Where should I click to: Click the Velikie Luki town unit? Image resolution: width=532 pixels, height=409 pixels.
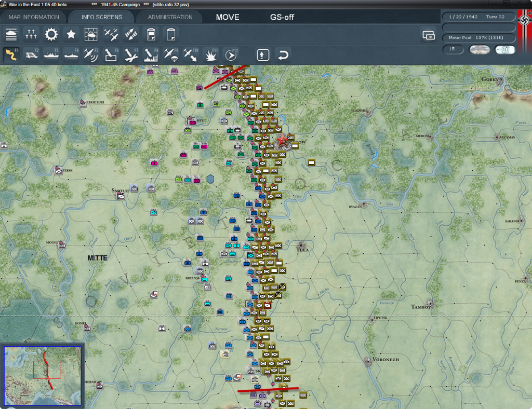[x=83, y=104]
